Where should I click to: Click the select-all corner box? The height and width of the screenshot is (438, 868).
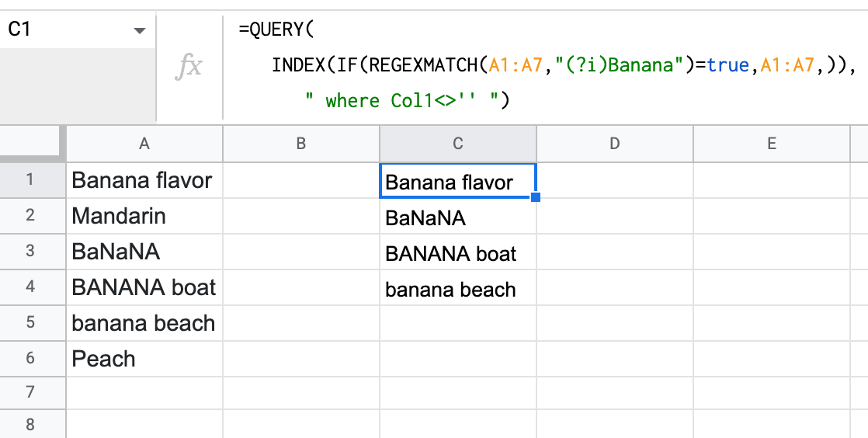pos(33,144)
